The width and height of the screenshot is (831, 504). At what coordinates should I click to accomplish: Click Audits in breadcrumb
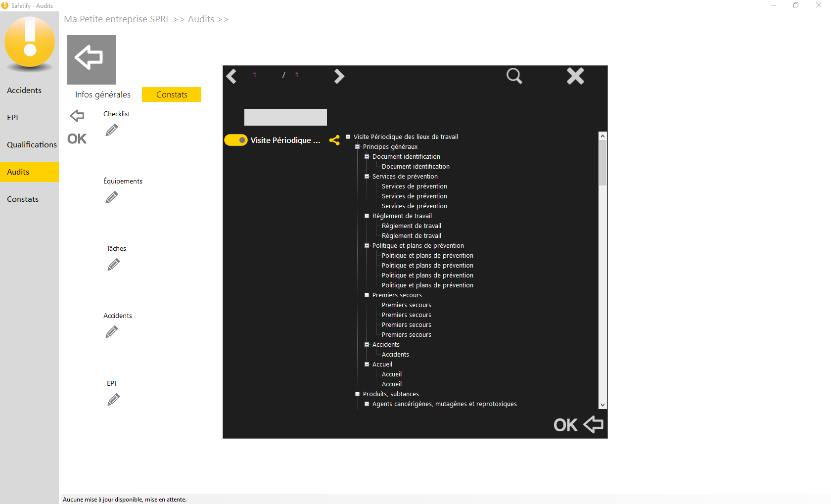(x=201, y=19)
